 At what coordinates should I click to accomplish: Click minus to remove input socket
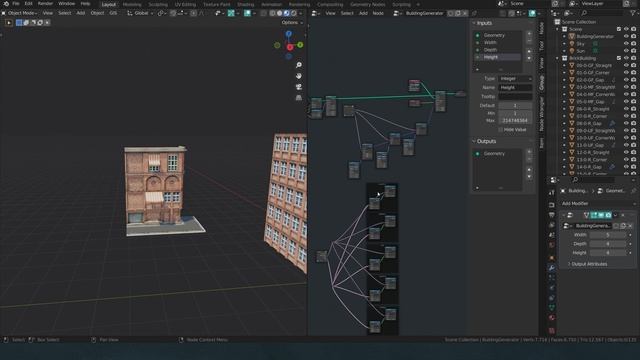pyautogui.click(x=529, y=41)
